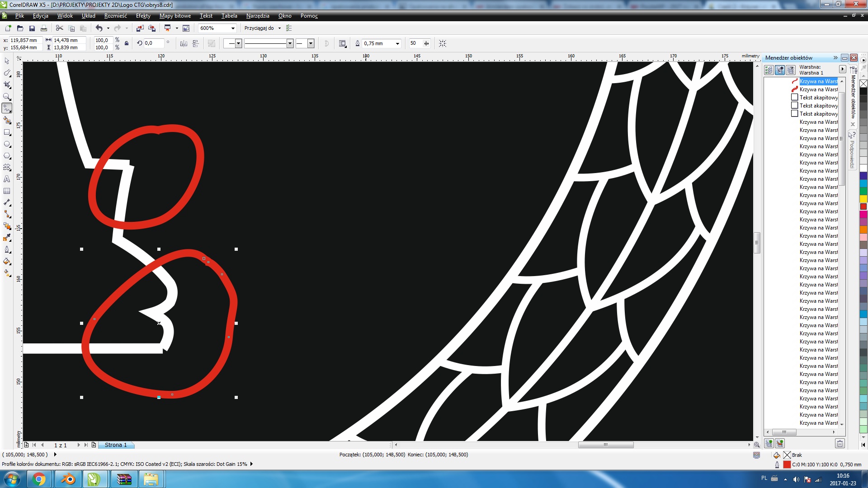Click the Undo arrow icon
The width and height of the screenshot is (868, 488).
pos(99,28)
